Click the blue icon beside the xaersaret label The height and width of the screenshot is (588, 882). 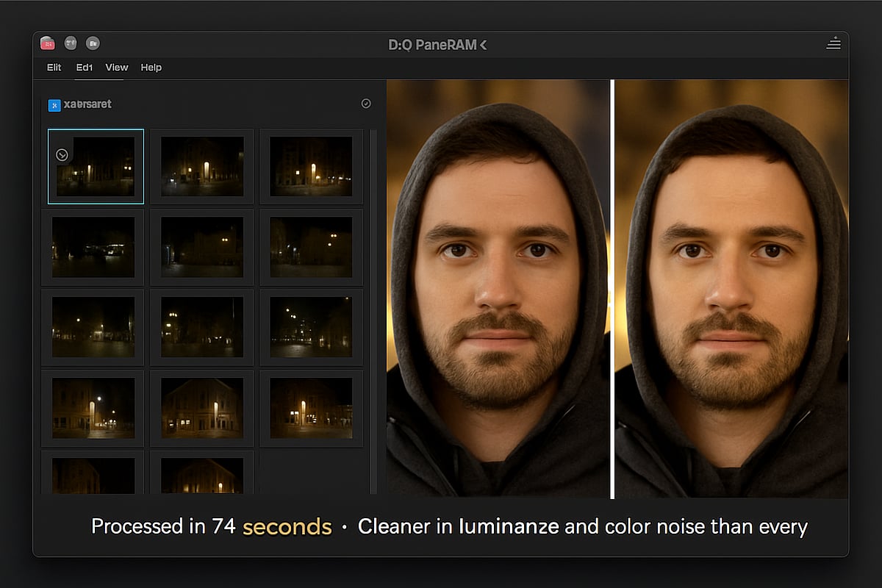click(x=54, y=105)
